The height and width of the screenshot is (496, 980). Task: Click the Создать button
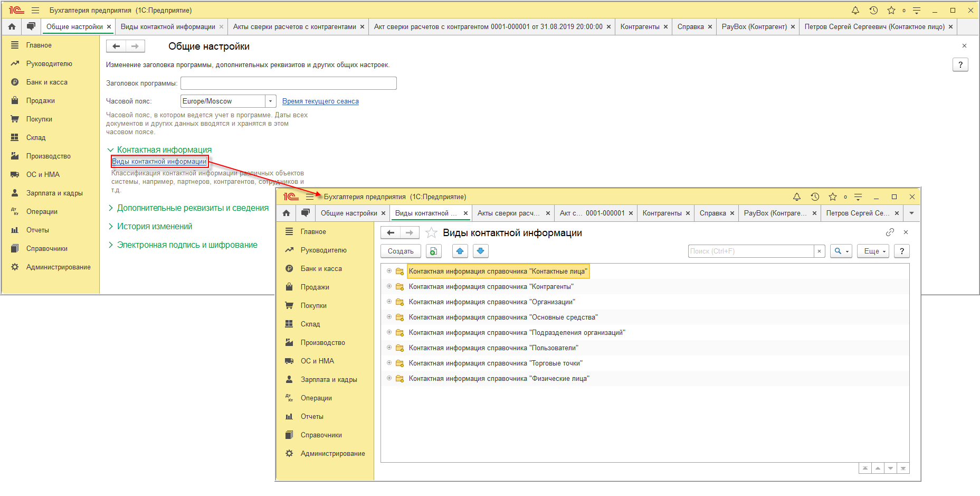pos(401,251)
